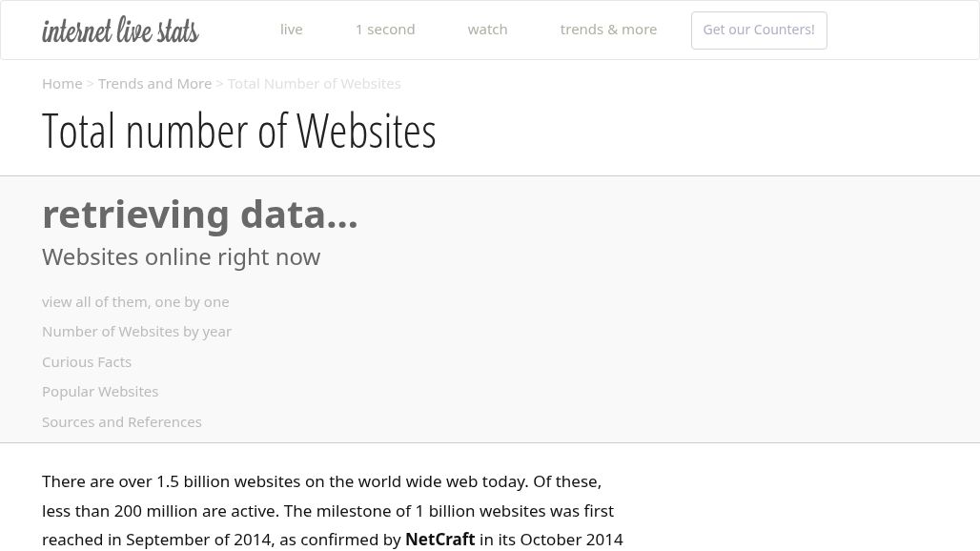This screenshot has width=980, height=551.
Task: Click the "Total Number of Websites" breadcrumb
Action: tap(314, 83)
